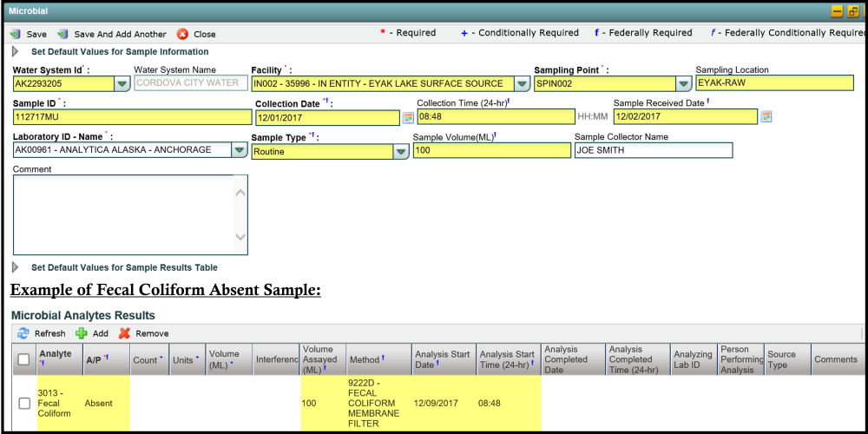Screen dimensions: 868x434
Task: Click the Save icon in toolbar
Action: [15, 35]
